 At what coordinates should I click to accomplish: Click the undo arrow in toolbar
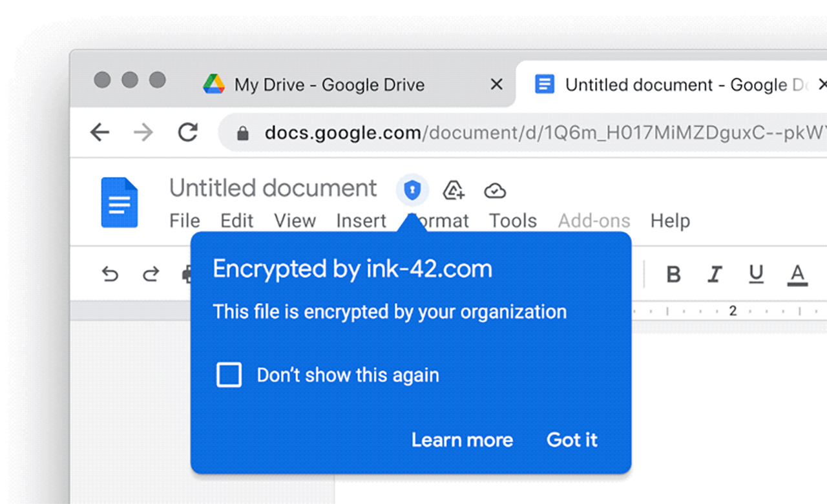[110, 275]
